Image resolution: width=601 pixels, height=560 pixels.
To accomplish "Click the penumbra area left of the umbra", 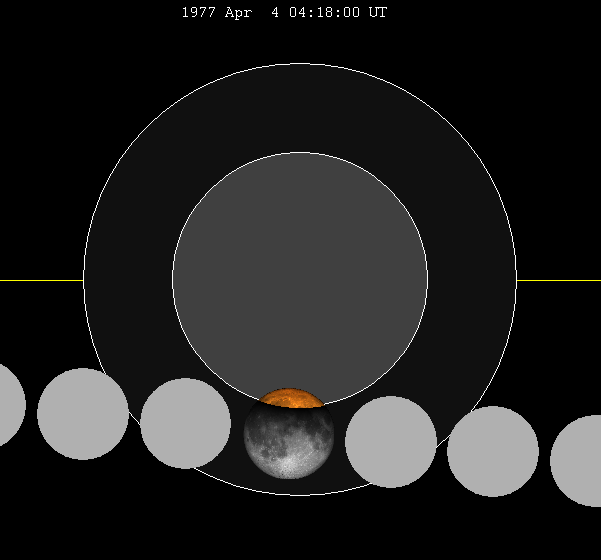I will (x=128, y=280).
